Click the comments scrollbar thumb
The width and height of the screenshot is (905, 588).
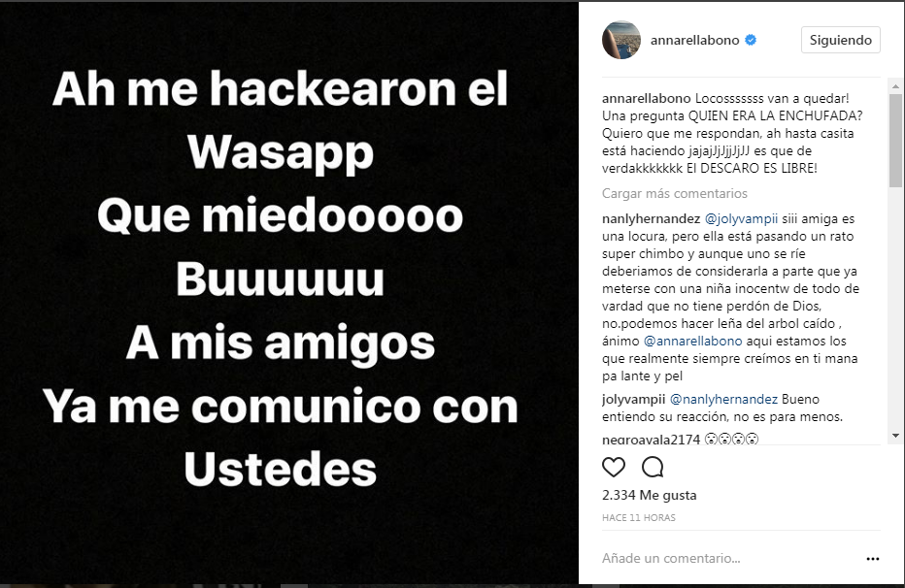pos(895,141)
